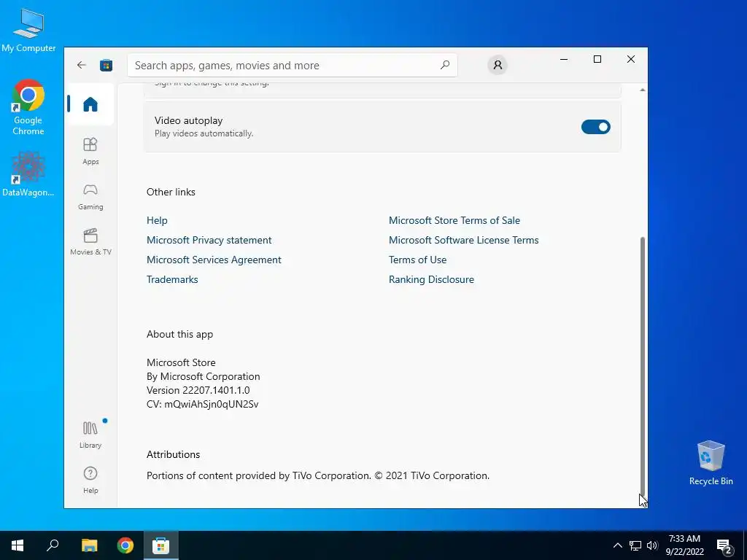
Task: Go back using the back arrow
Action: tap(82, 65)
